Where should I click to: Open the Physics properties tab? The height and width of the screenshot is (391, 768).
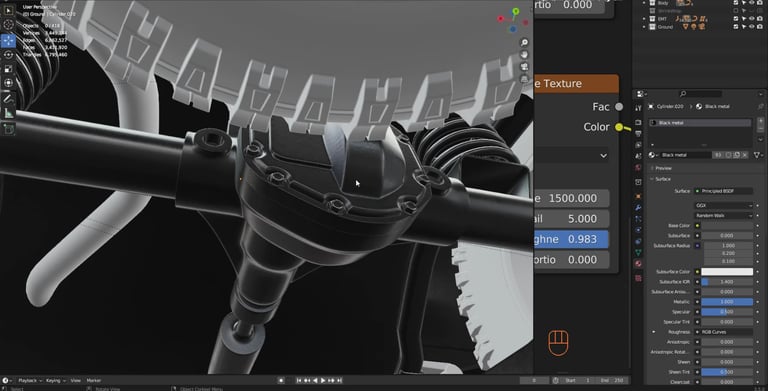coord(638,230)
